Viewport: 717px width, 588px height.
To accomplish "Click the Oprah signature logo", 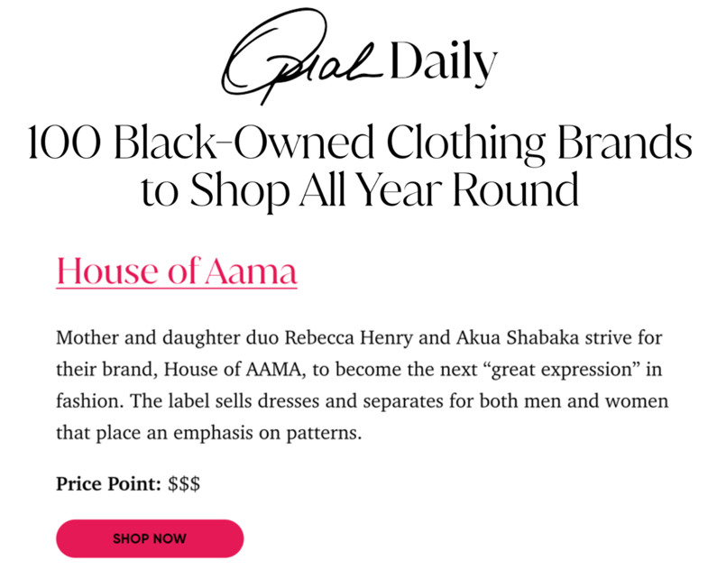I will pos(307,59).
